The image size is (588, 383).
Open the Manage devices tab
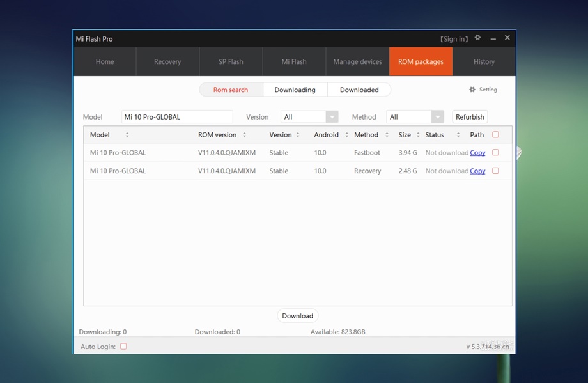point(357,61)
